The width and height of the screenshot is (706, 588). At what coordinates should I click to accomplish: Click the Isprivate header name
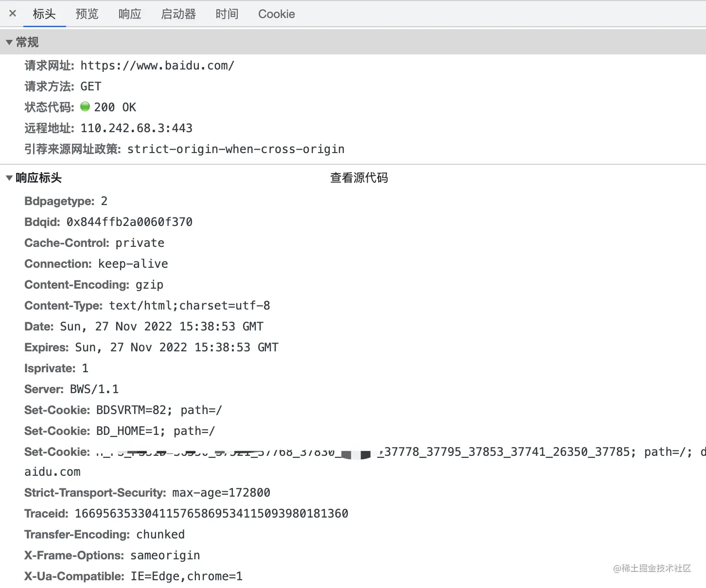pyautogui.click(x=50, y=368)
